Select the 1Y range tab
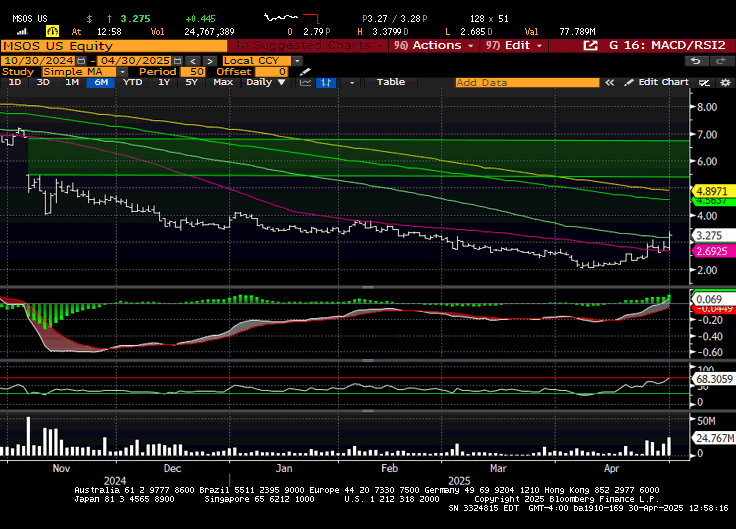 [164, 82]
